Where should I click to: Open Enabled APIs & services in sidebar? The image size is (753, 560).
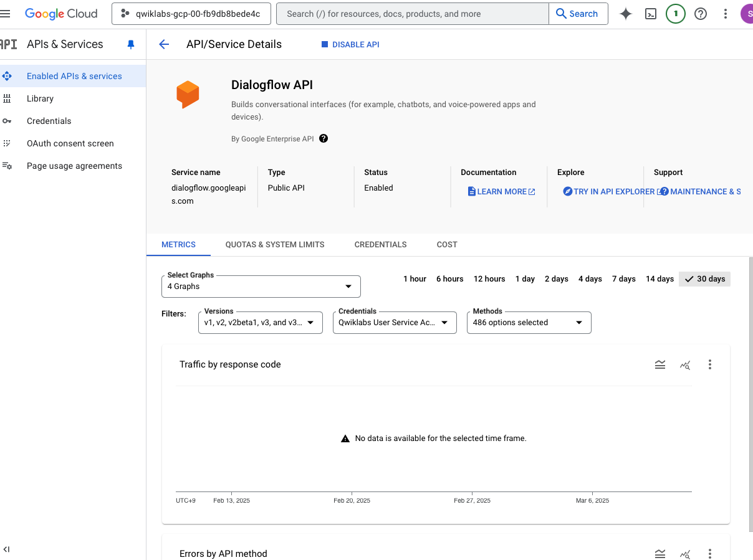[x=73, y=76]
